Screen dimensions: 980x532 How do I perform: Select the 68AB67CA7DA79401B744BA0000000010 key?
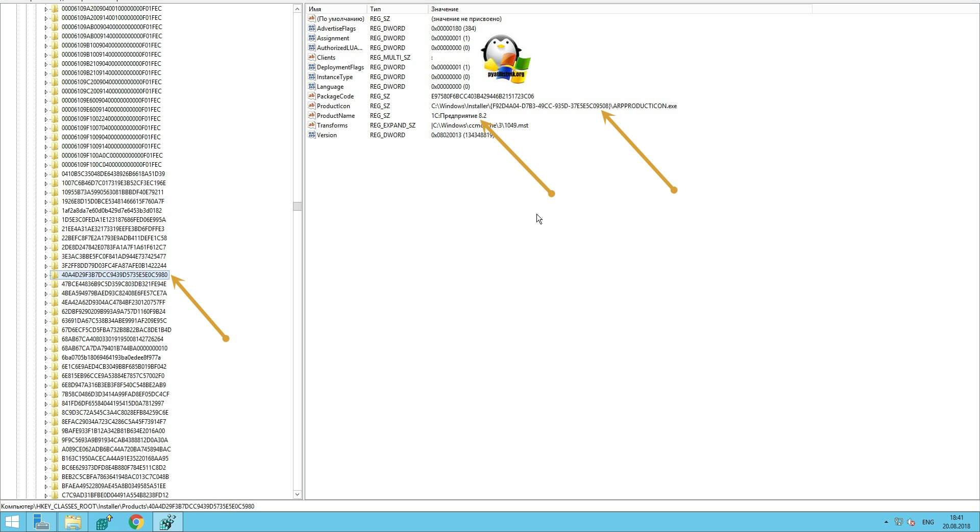coord(114,348)
